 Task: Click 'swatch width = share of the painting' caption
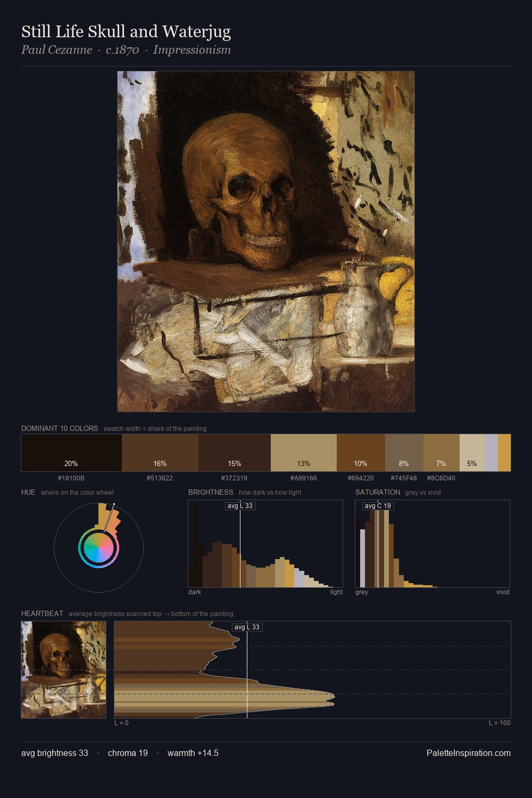pos(155,429)
